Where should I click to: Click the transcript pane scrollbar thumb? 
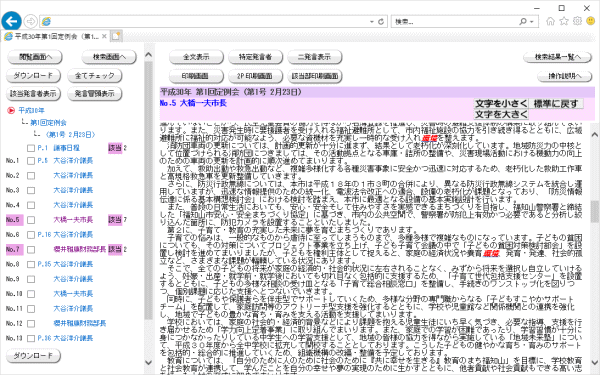[594, 212]
